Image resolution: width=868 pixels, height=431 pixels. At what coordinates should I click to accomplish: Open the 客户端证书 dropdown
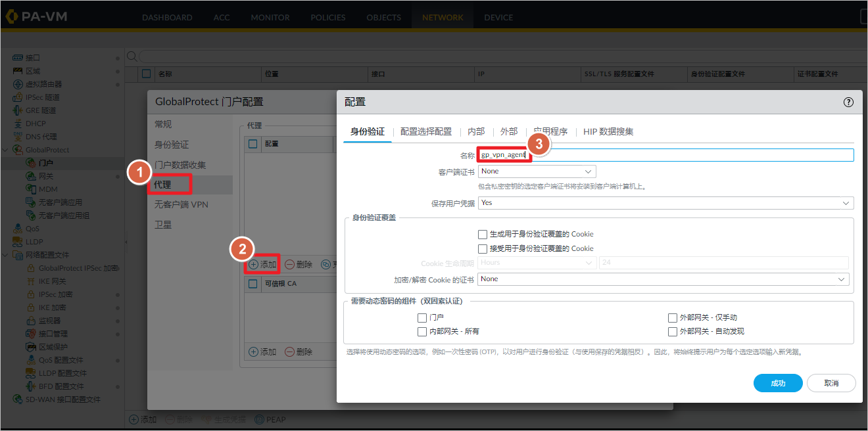(x=537, y=171)
